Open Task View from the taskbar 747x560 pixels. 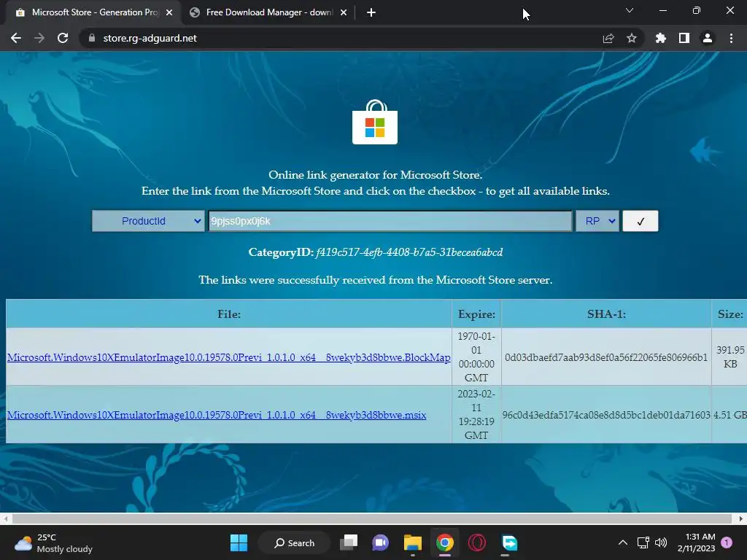click(349, 542)
